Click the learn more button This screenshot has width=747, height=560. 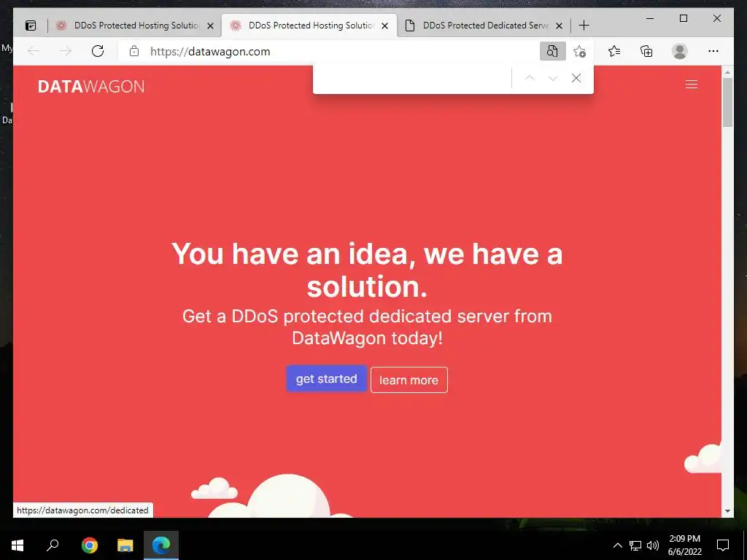point(409,380)
